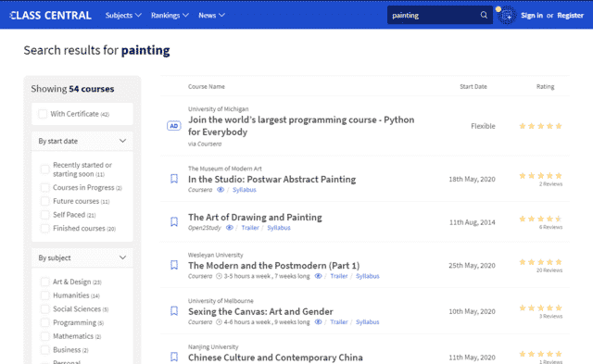Click the Class Central logo
The image size is (593, 364).
pos(50,15)
